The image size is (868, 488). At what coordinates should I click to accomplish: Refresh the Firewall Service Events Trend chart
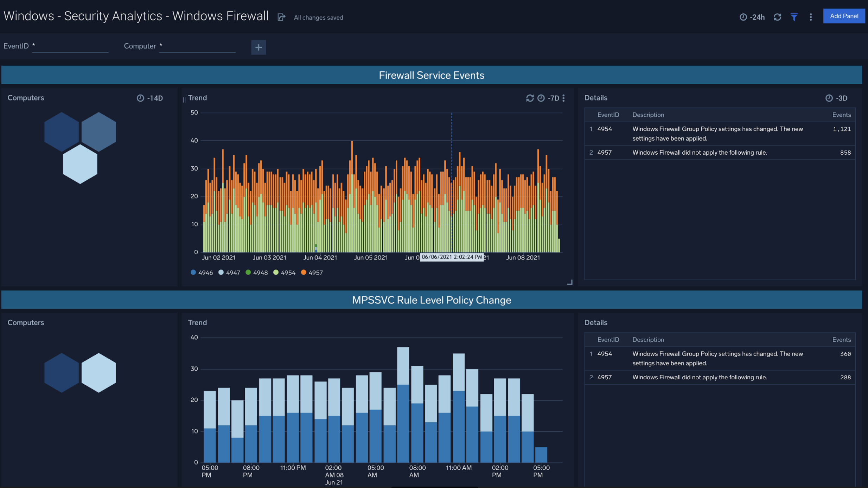(x=530, y=98)
